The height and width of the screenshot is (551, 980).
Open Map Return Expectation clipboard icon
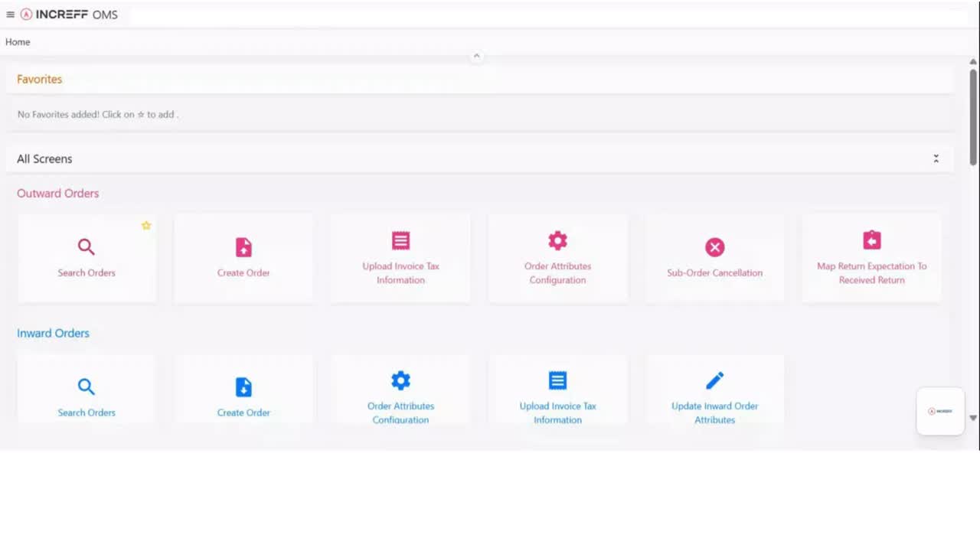coord(872,240)
